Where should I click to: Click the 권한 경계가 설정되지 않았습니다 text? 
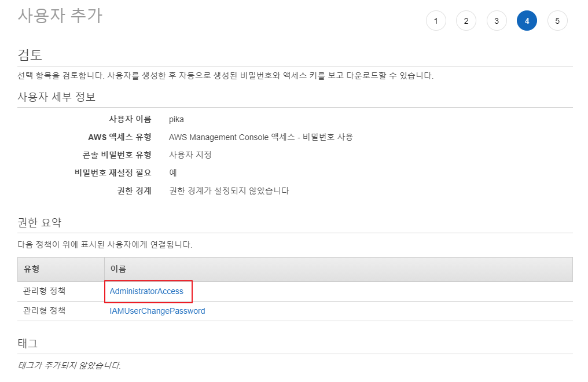click(x=229, y=190)
